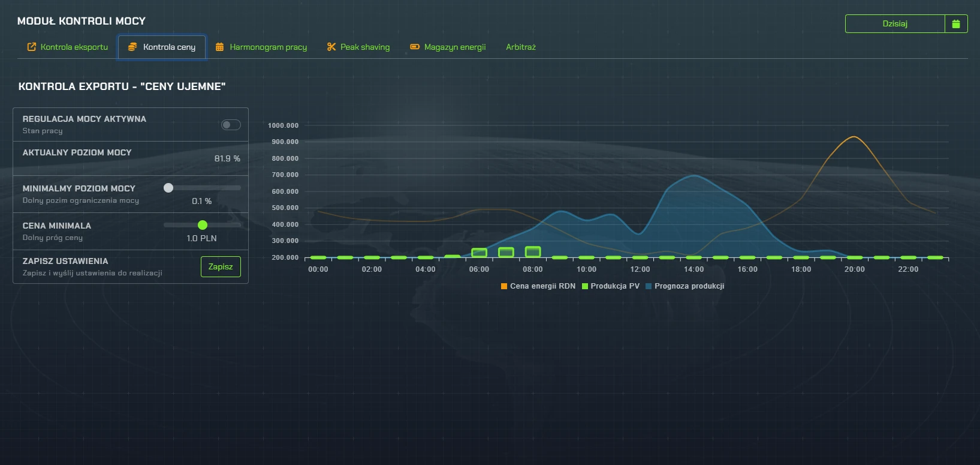Click the AKTUALNY POZIOM MOCY label

coord(77,152)
